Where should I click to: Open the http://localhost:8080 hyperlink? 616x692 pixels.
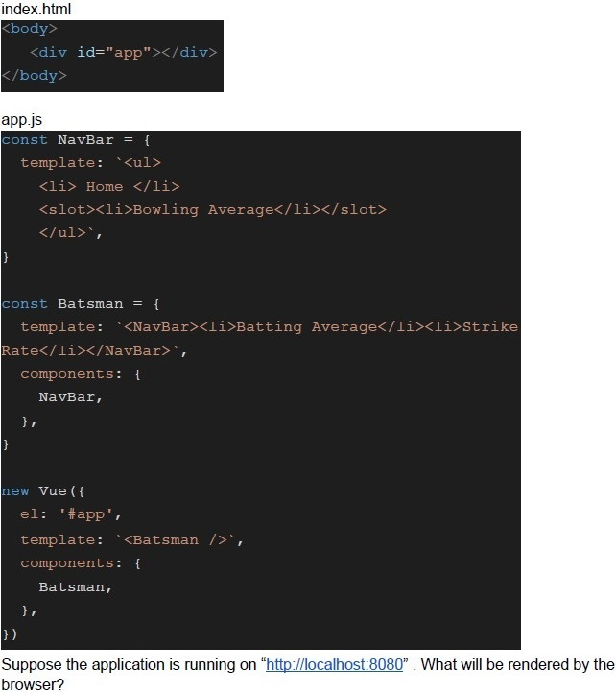334,664
